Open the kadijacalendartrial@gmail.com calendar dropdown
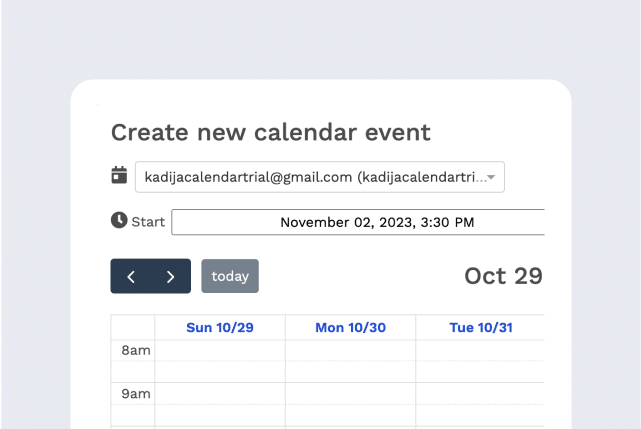 click(x=320, y=177)
